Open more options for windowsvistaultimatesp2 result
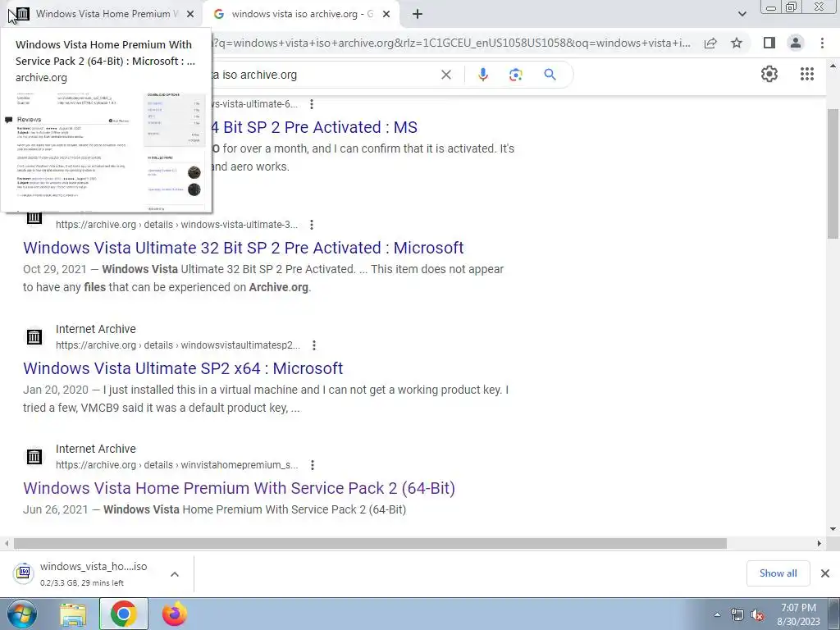This screenshot has height=630, width=840. tap(314, 345)
